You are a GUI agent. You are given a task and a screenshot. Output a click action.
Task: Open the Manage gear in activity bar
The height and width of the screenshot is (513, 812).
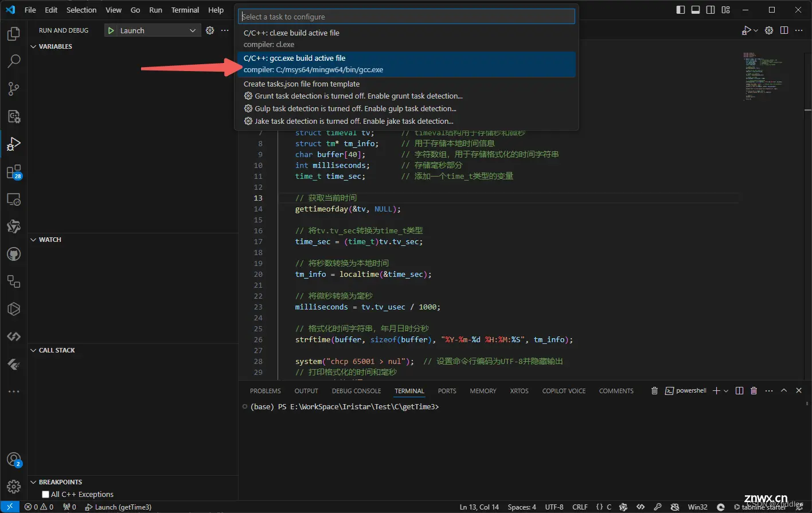[x=14, y=487]
